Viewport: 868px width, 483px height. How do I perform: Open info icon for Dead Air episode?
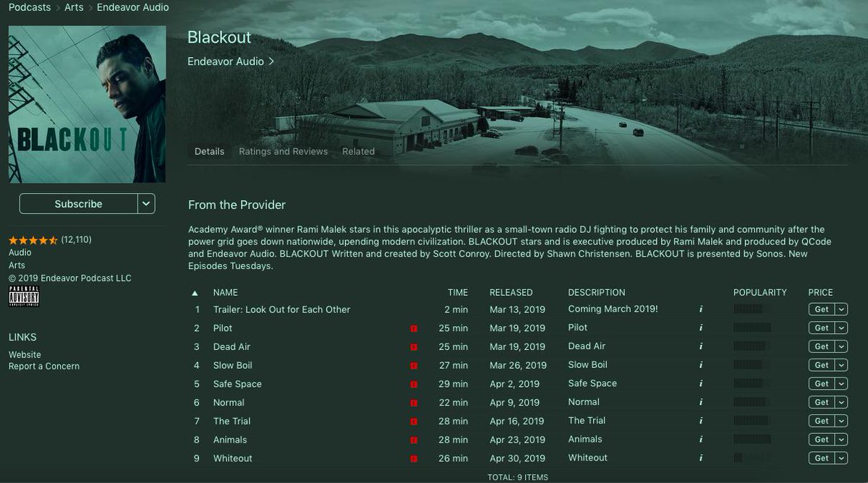coord(700,346)
